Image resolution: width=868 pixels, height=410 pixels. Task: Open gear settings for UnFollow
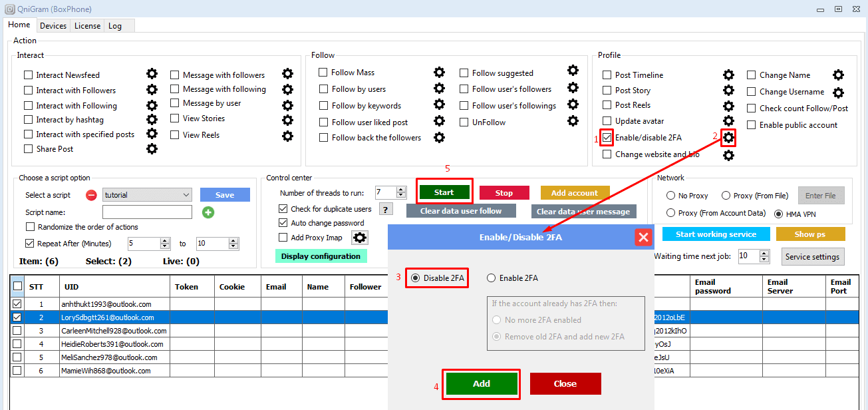pos(573,121)
